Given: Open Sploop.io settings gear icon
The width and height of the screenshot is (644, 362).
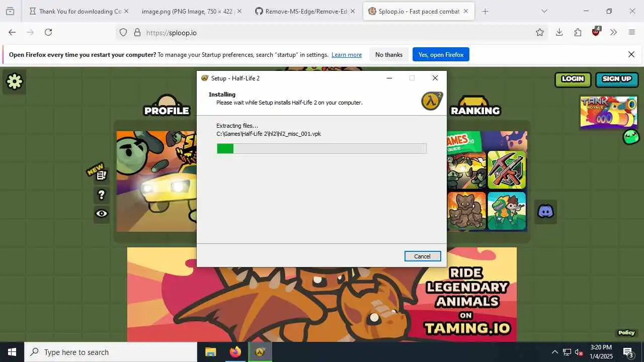Looking at the screenshot, I should [15, 81].
